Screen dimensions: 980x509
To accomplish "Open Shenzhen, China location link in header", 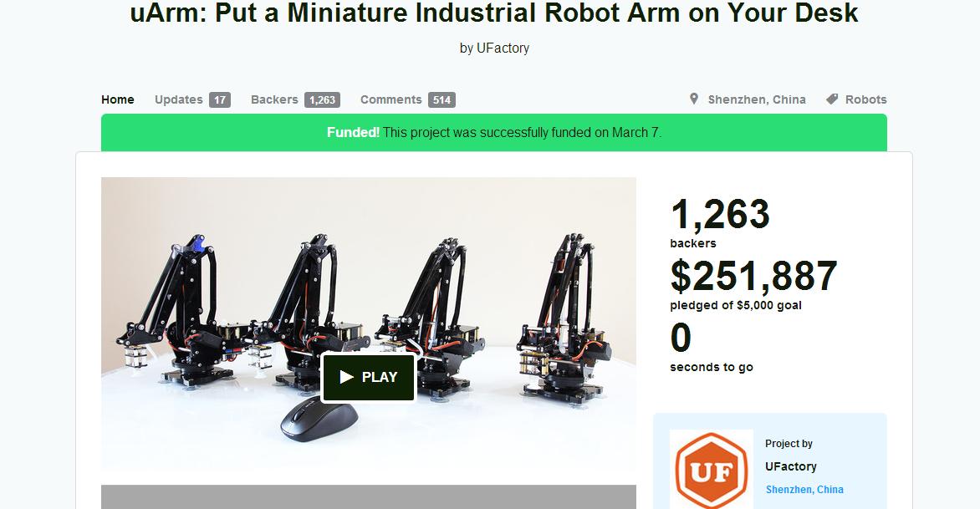I will pos(756,99).
